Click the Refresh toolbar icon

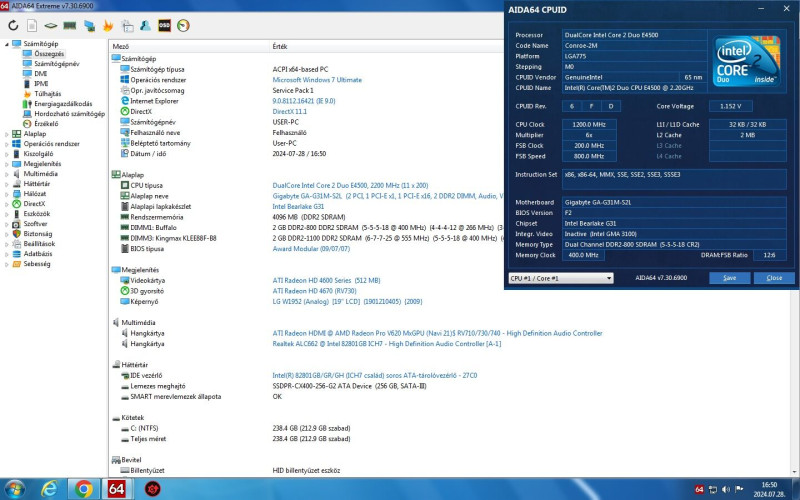(13, 25)
